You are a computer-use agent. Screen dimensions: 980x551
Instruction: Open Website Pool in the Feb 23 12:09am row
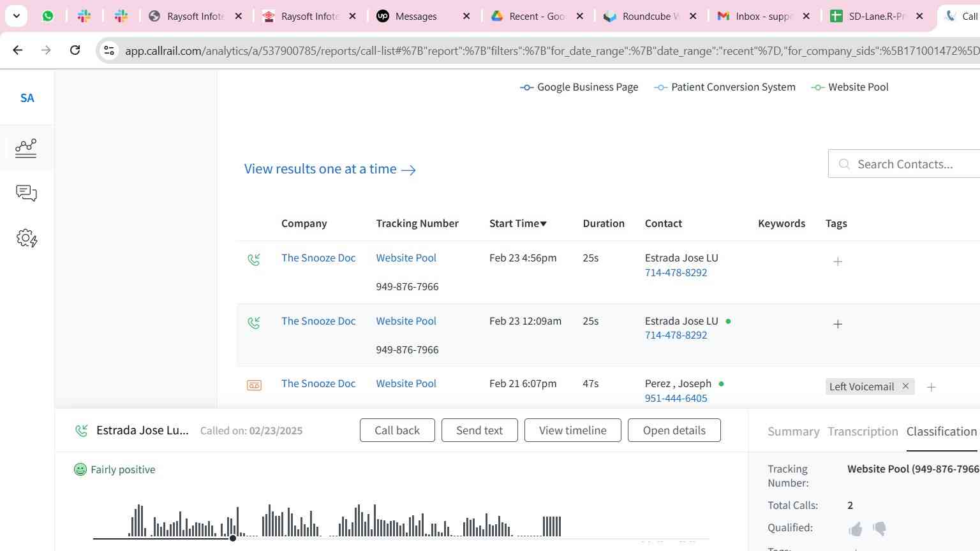(x=406, y=321)
